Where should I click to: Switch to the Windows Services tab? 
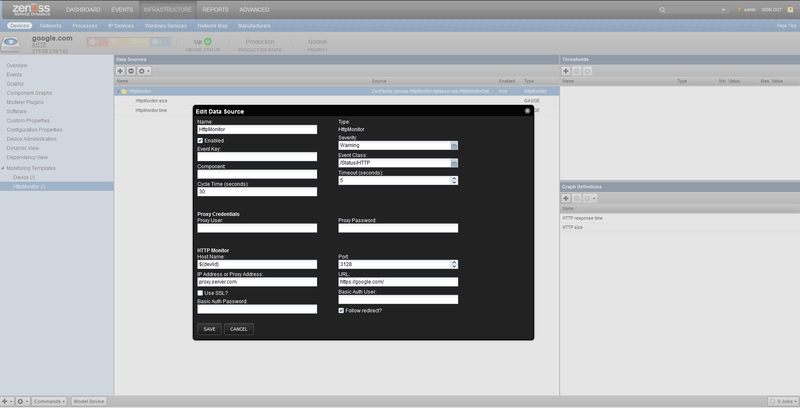tap(165, 26)
